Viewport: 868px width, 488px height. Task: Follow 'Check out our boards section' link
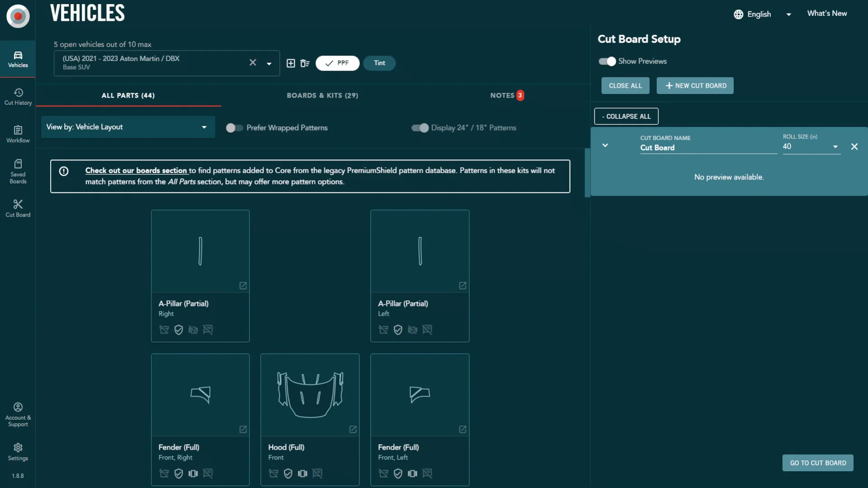click(136, 170)
